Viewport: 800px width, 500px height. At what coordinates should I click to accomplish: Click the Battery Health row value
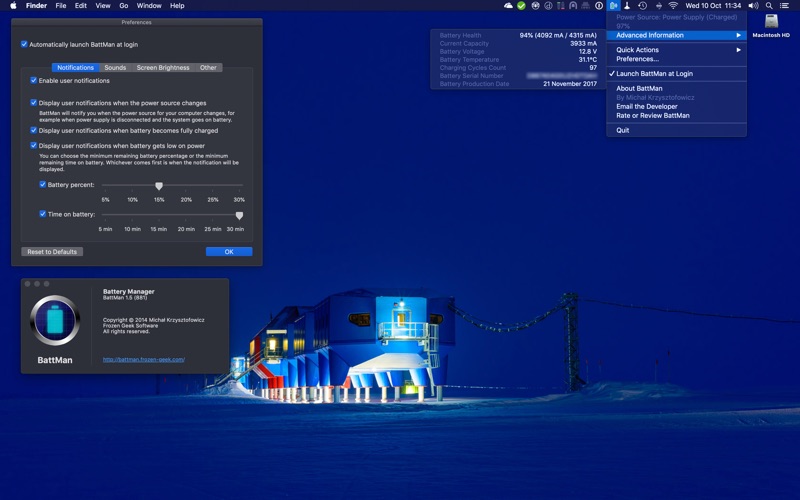[x=558, y=36]
